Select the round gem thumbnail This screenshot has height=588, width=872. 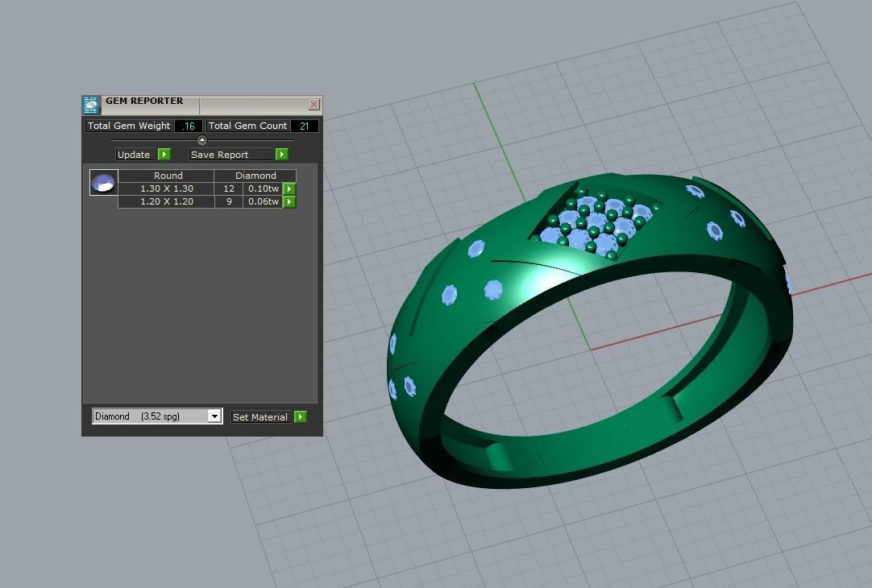[x=103, y=182]
